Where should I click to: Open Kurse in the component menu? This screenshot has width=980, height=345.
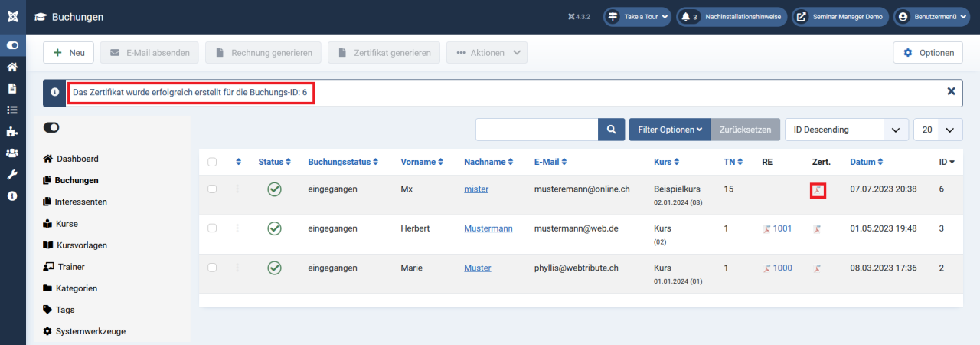point(66,224)
